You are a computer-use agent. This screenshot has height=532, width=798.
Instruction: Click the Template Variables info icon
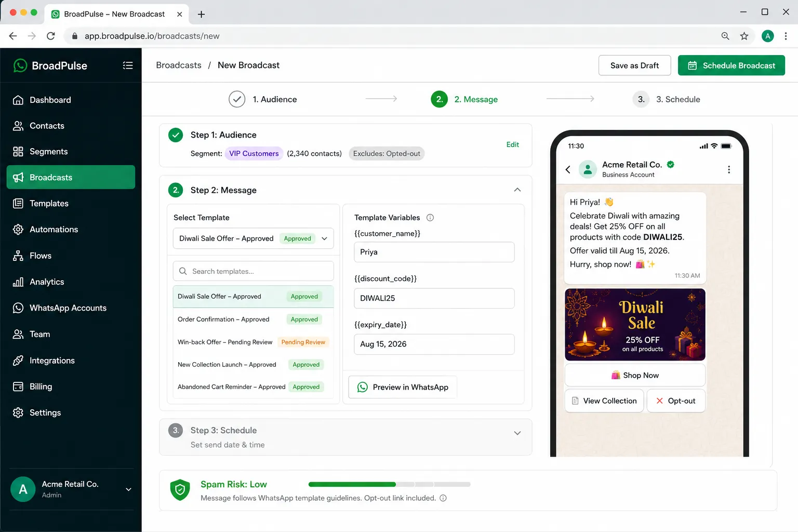pos(430,218)
